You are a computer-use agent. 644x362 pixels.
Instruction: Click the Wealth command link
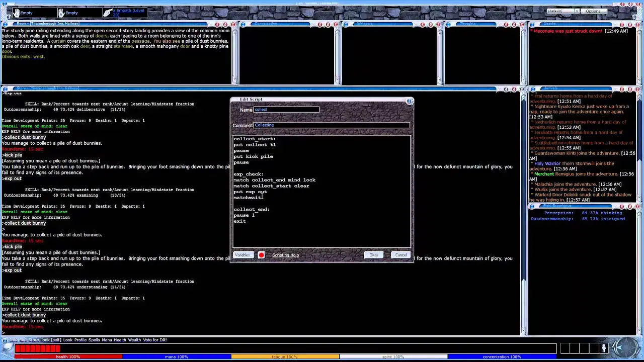(x=134, y=340)
